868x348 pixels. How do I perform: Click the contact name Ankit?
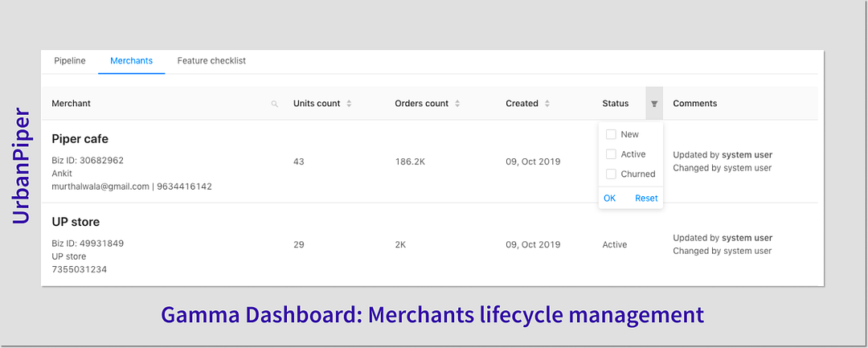[62, 173]
